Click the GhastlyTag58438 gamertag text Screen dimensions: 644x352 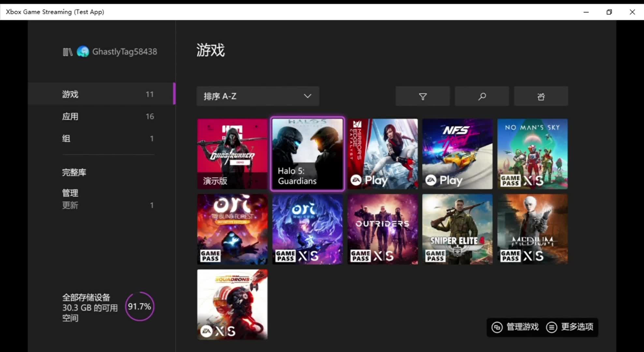124,51
